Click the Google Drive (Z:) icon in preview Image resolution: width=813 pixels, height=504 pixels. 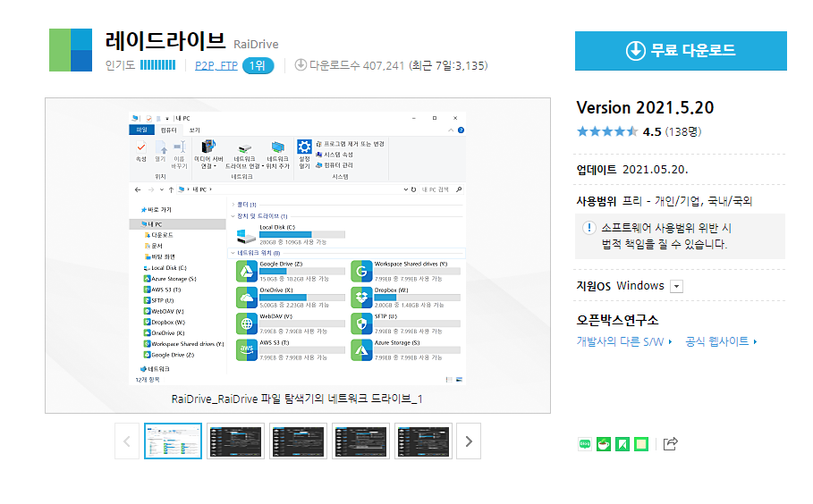click(247, 272)
